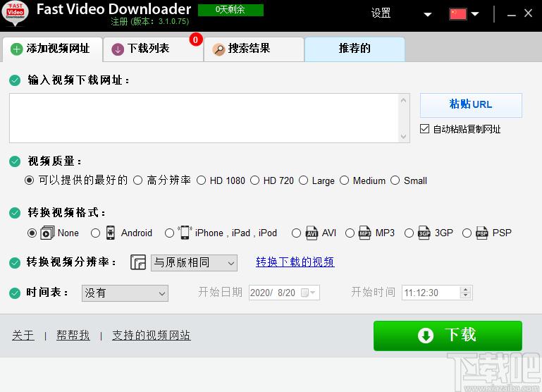Open the language flag dropdown arrow
542x392 pixels.
pyautogui.click(x=475, y=14)
